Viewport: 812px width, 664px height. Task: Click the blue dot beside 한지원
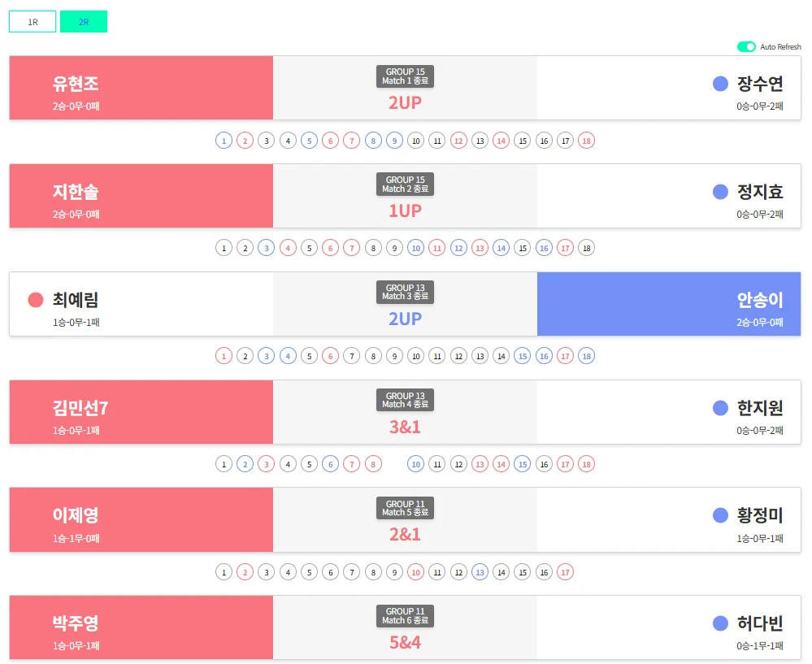pyautogui.click(x=719, y=408)
